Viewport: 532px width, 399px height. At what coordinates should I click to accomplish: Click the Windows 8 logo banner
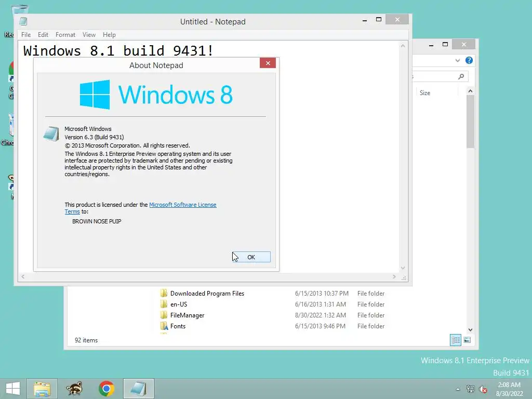point(156,95)
